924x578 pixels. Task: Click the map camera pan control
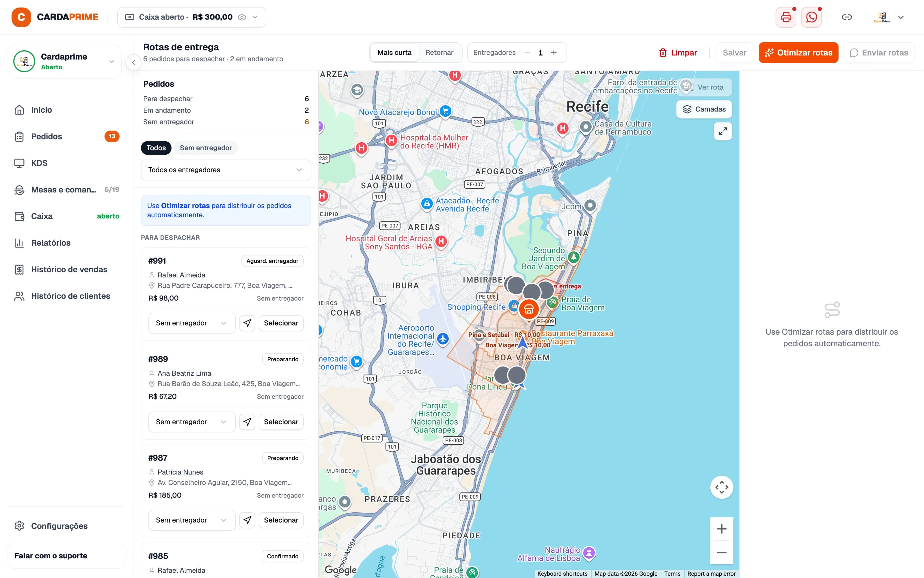coord(722,487)
